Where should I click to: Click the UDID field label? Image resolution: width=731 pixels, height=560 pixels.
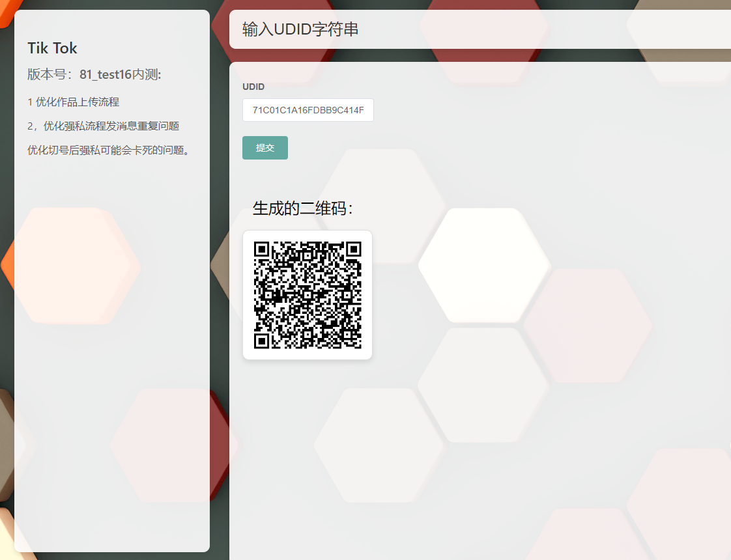253,87
